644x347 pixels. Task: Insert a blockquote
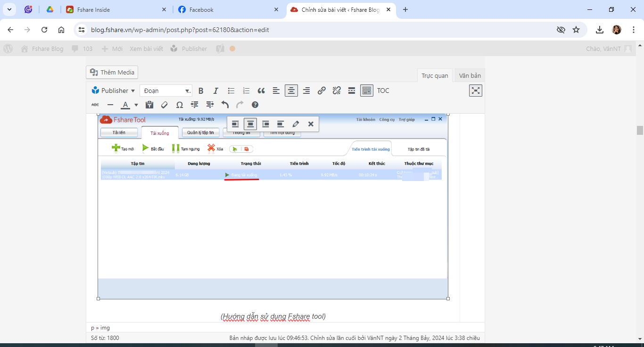point(261,91)
